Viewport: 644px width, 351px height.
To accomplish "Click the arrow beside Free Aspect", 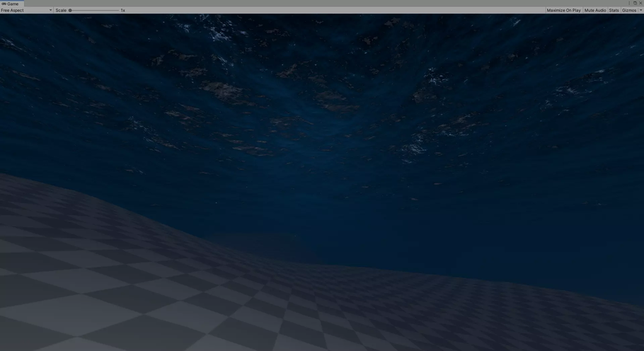I will (50, 11).
